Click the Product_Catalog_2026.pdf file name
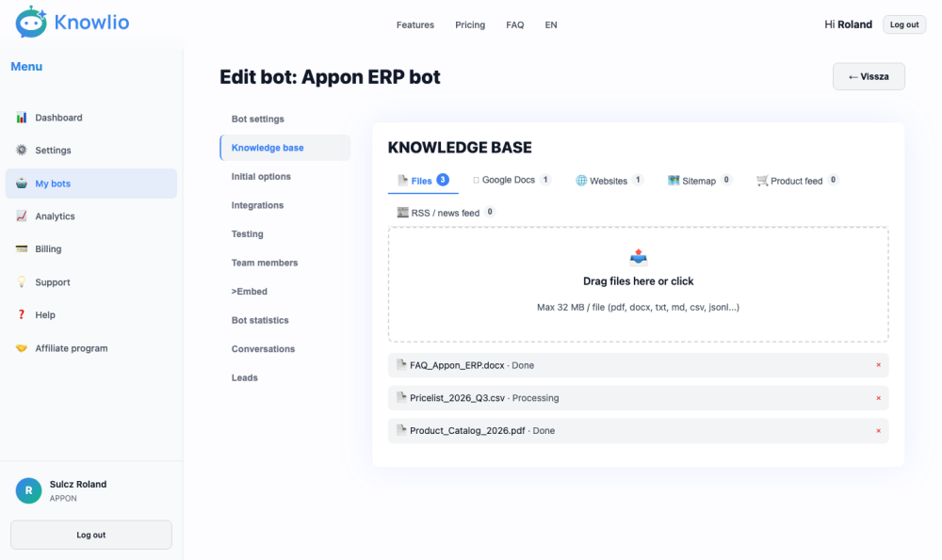 tap(467, 430)
